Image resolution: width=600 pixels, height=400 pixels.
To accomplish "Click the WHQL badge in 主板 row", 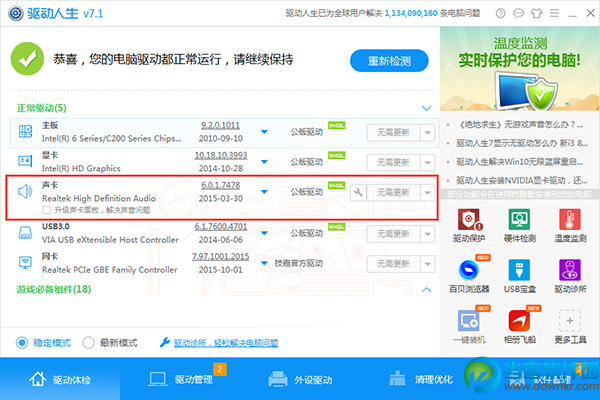I will coord(336,126).
